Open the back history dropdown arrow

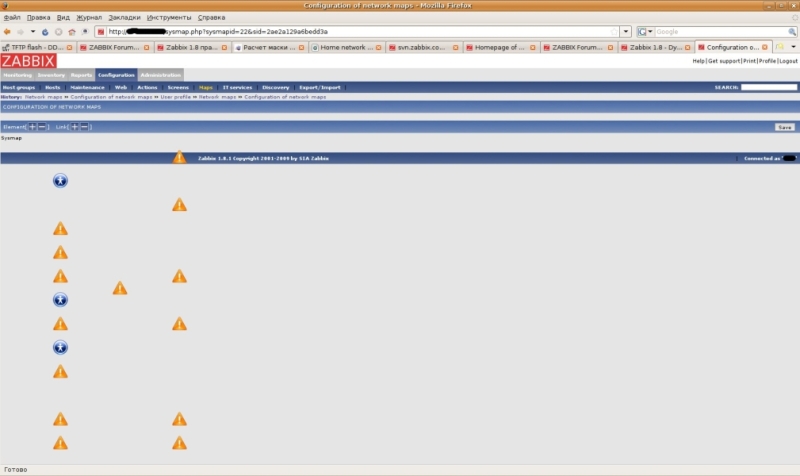tap(33, 32)
